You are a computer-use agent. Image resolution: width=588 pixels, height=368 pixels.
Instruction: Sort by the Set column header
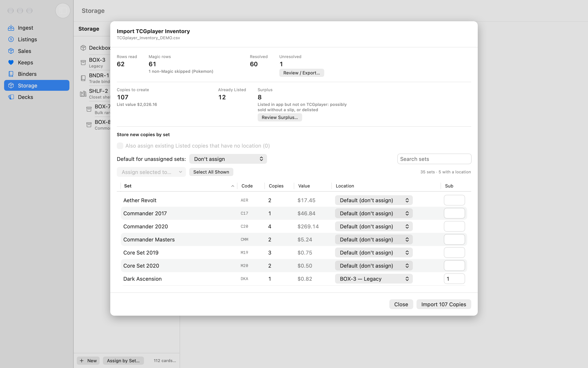(179, 186)
